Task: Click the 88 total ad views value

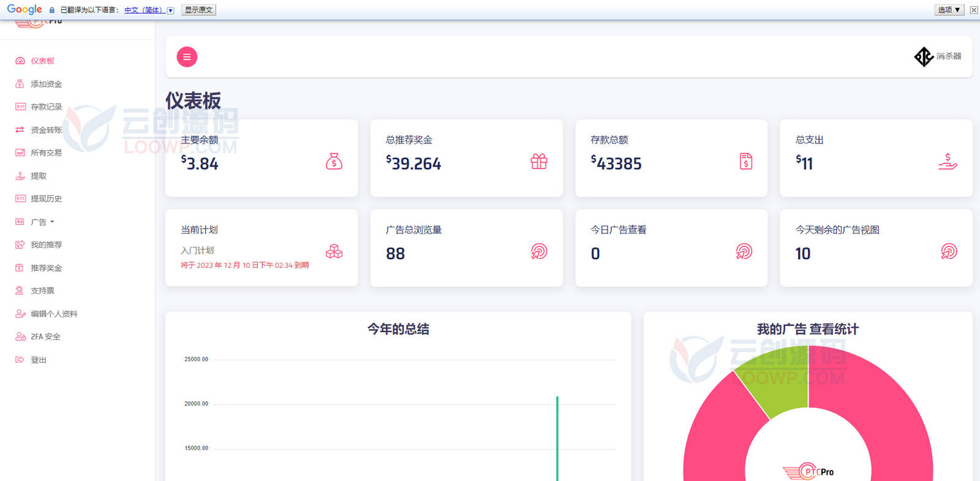Action: [396, 254]
